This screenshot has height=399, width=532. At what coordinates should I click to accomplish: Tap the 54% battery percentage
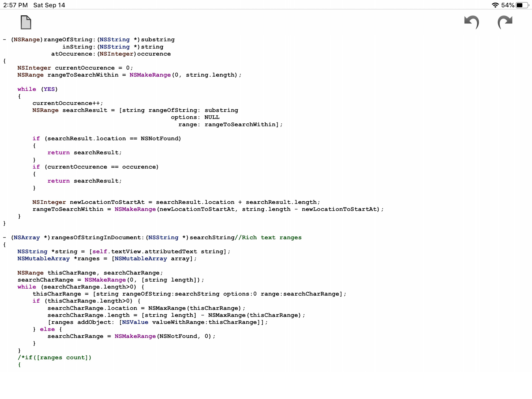click(x=508, y=5)
